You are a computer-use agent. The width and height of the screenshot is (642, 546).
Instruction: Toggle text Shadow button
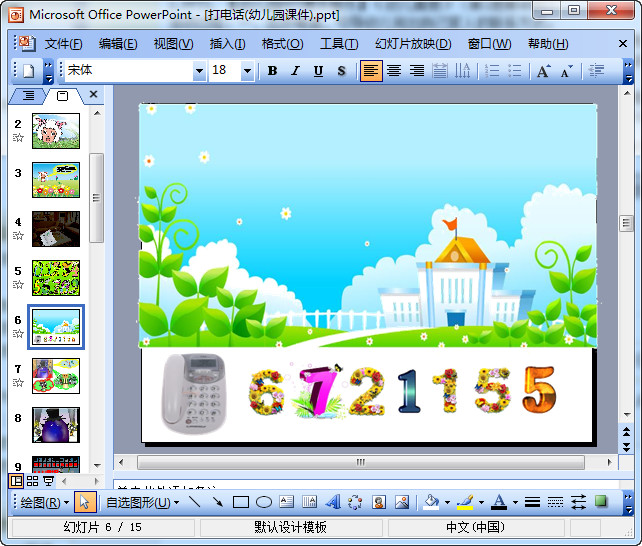point(341,71)
